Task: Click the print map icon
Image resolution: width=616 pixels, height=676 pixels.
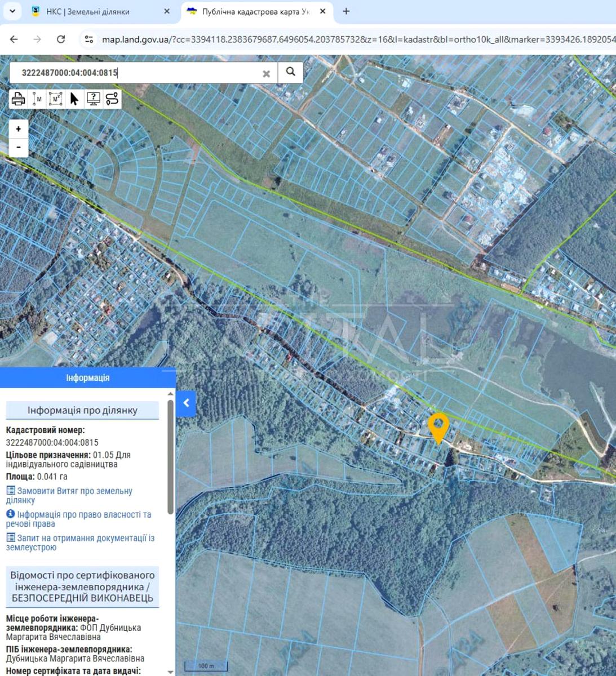Action: coord(18,99)
